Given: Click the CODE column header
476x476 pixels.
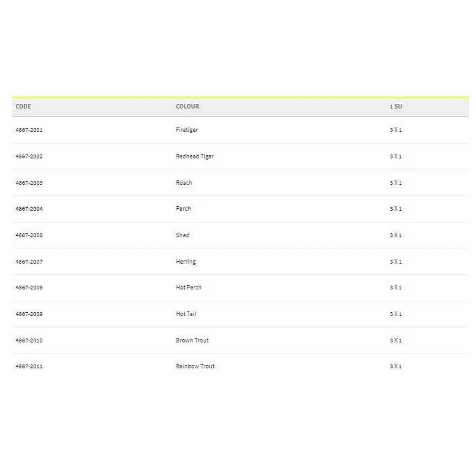Looking at the screenshot, I should pos(23,107).
